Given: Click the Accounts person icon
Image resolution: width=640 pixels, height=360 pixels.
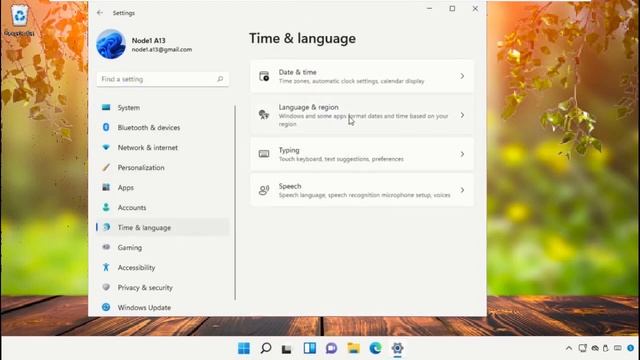Looking at the screenshot, I should (106, 207).
